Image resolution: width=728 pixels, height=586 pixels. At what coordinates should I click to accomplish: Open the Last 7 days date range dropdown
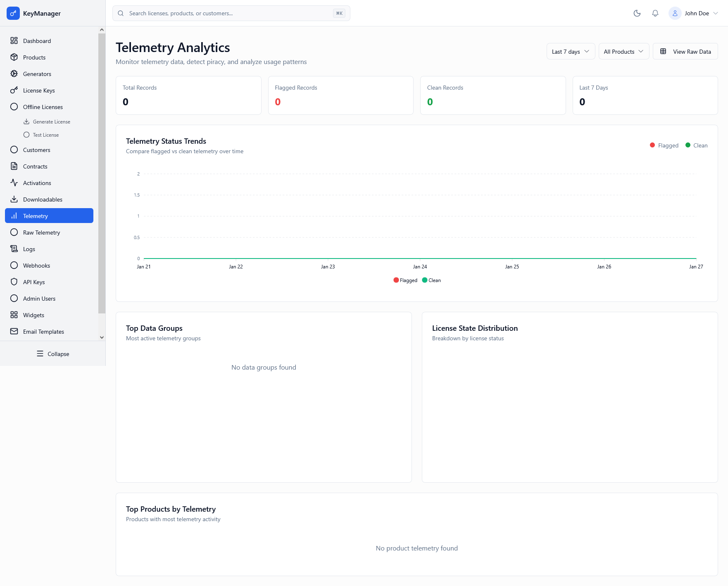coord(570,51)
